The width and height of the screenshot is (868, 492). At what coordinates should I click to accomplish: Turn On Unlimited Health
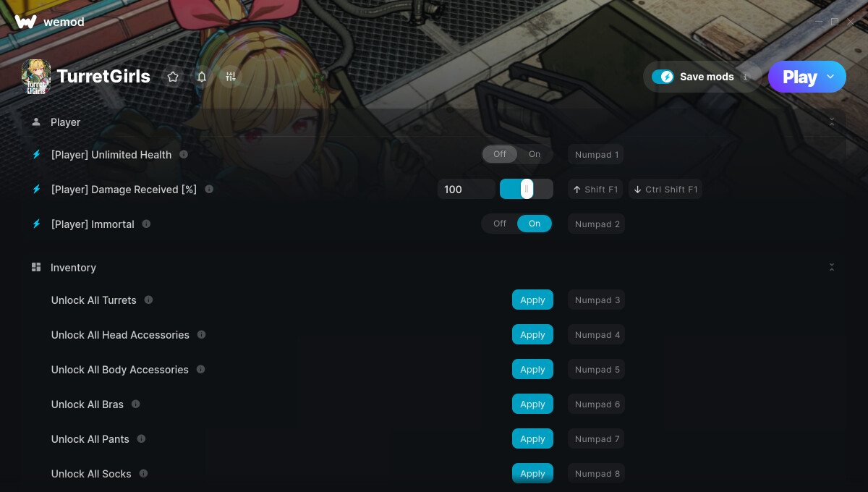click(x=535, y=154)
